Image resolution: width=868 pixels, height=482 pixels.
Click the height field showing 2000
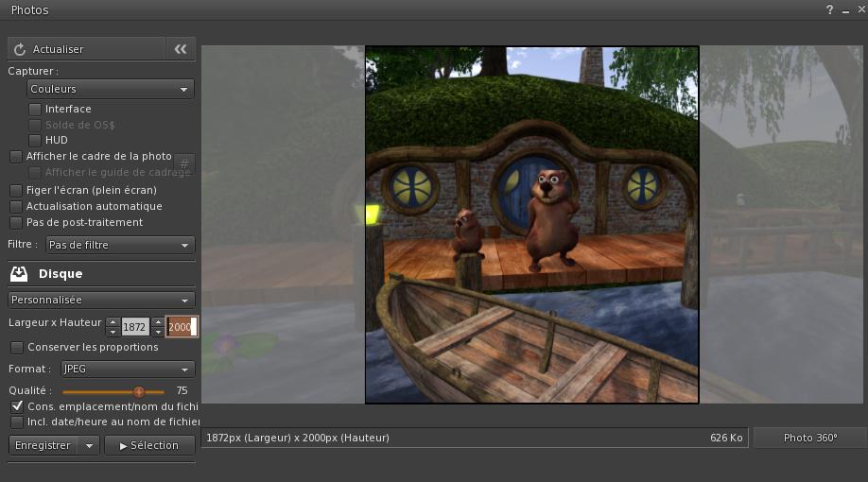tap(181, 327)
